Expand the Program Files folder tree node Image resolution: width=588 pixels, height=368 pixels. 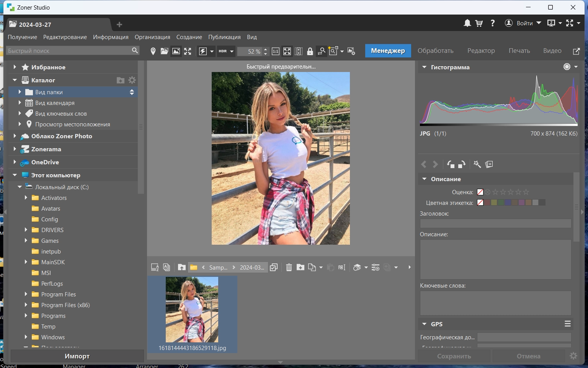(x=26, y=294)
